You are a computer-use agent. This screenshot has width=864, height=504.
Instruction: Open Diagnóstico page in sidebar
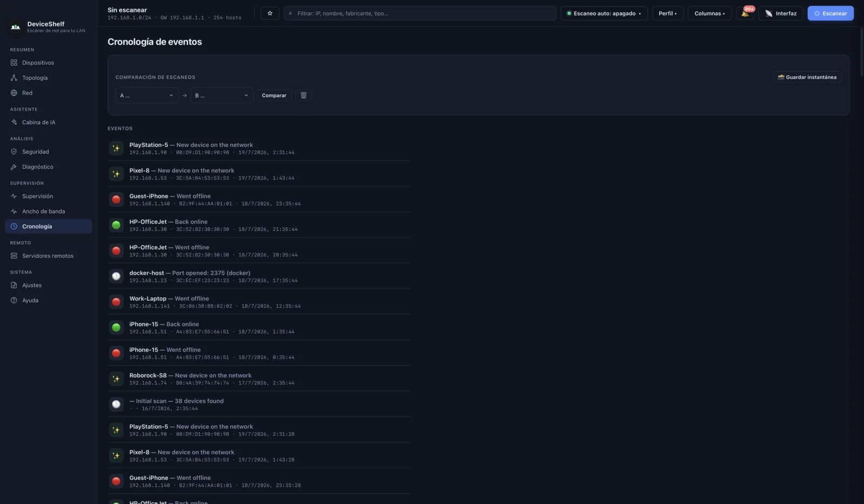coord(49,167)
